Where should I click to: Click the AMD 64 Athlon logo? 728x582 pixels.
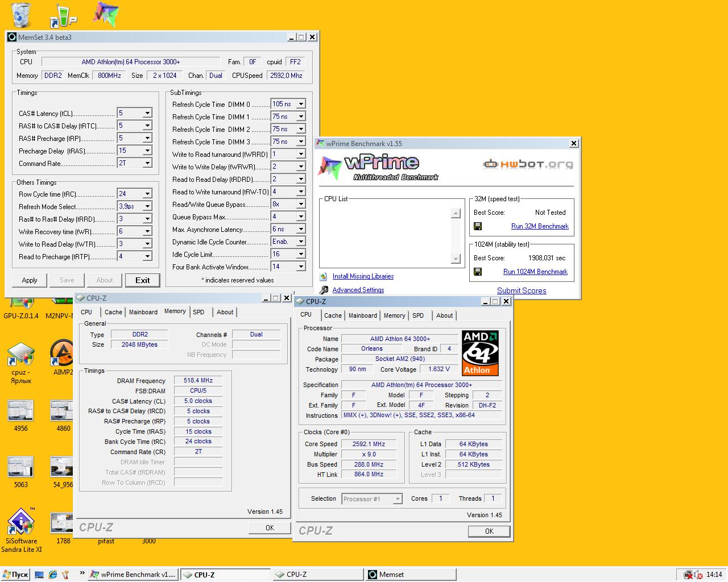point(480,353)
